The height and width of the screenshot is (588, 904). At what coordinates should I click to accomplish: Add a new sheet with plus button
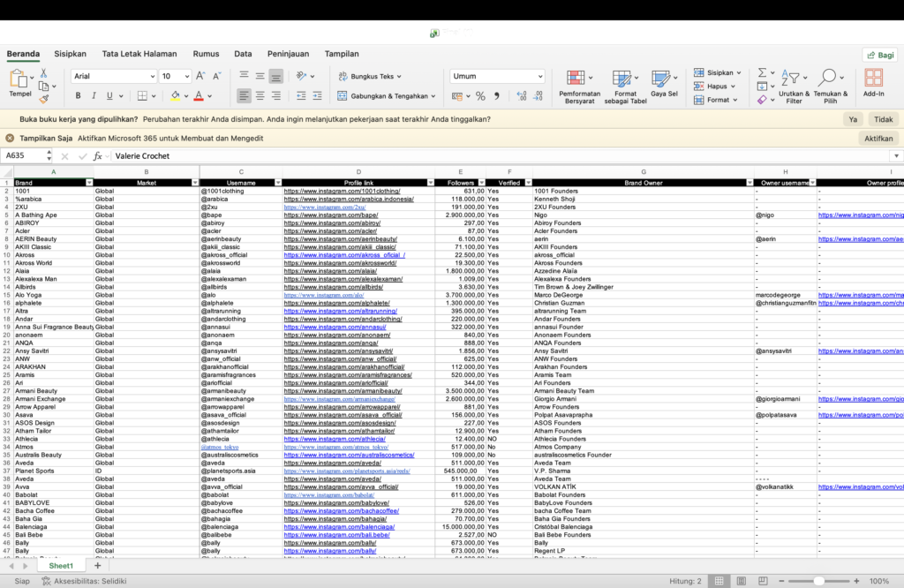(x=97, y=566)
